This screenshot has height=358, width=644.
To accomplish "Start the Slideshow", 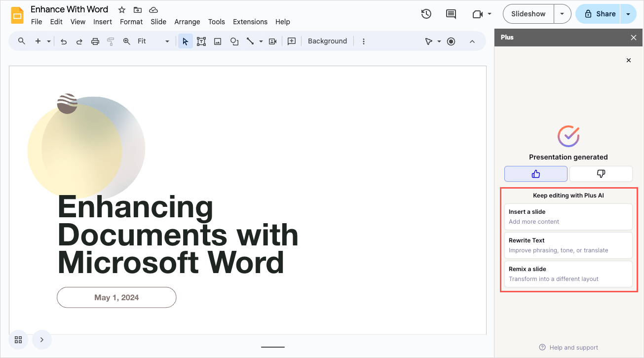I will (529, 14).
